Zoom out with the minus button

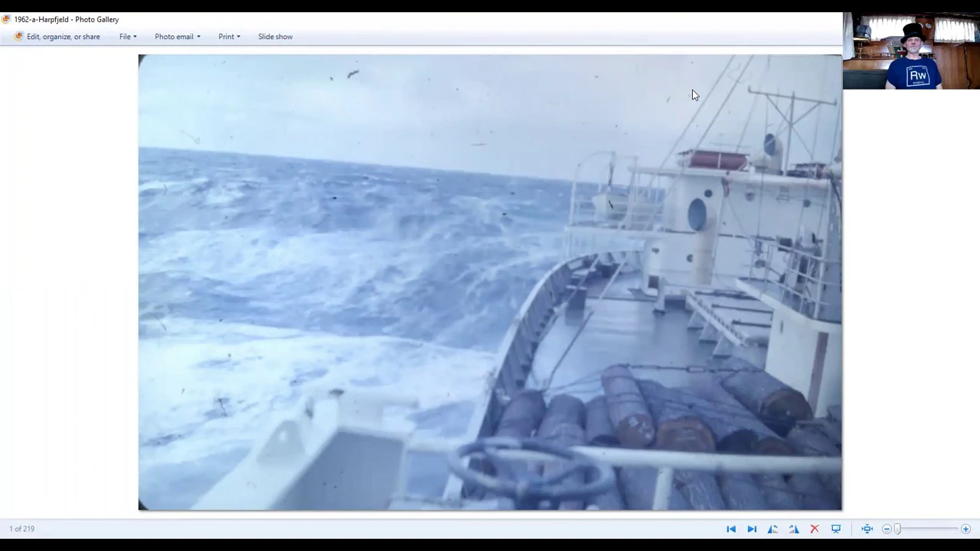[887, 529]
